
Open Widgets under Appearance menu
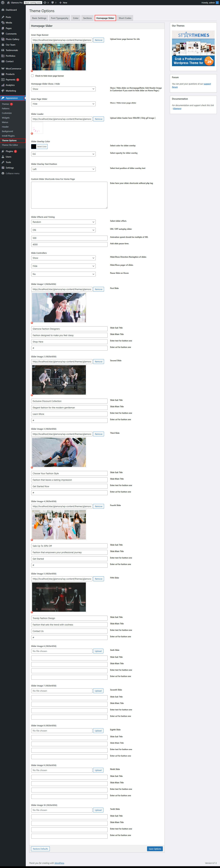pos(6,118)
